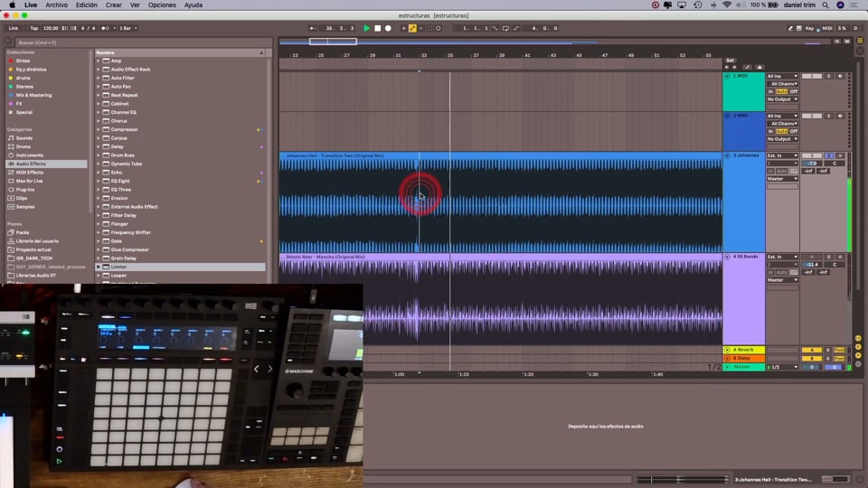Arm the Arrangement Record button
The width and height of the screenshot is (868, 488).
[388, 28]
